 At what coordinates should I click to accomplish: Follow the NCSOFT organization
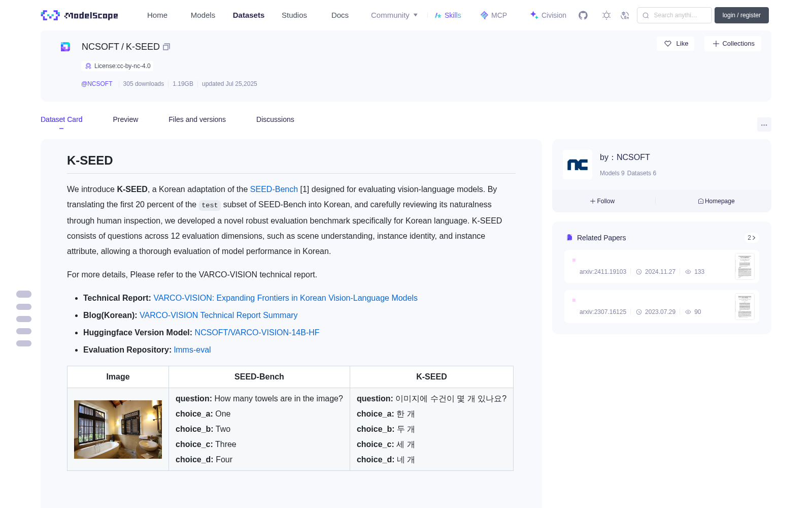tap(602, 201)
